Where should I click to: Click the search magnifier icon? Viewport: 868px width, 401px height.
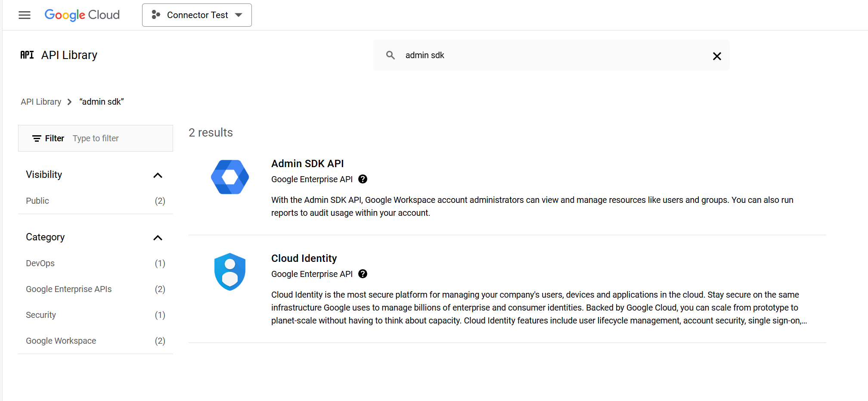tap(391, 55)
